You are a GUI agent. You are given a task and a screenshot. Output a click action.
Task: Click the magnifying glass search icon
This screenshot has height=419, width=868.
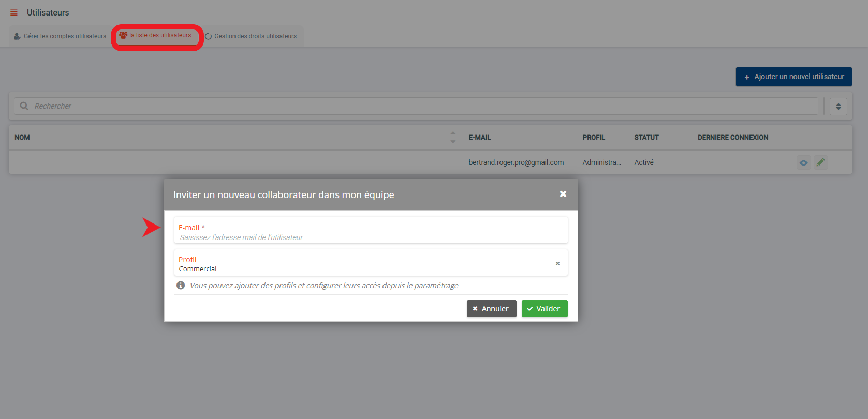(x=24, y=106)
